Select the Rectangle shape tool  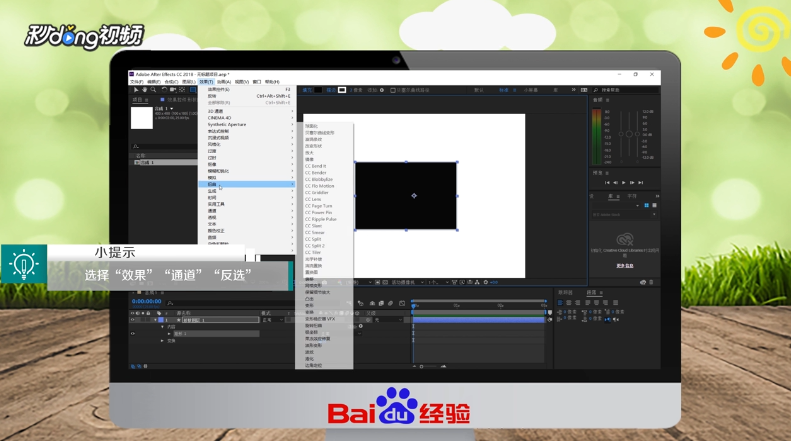tap(193, 90)
